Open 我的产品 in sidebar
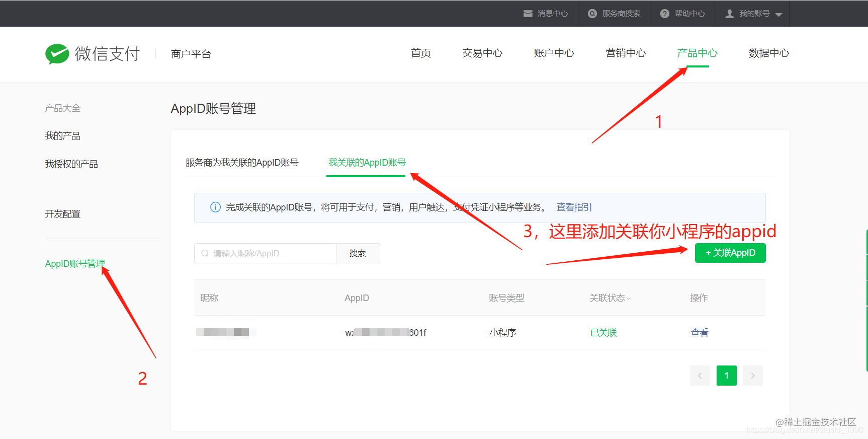This screenshot has height=439, width=868. (63, 136)
